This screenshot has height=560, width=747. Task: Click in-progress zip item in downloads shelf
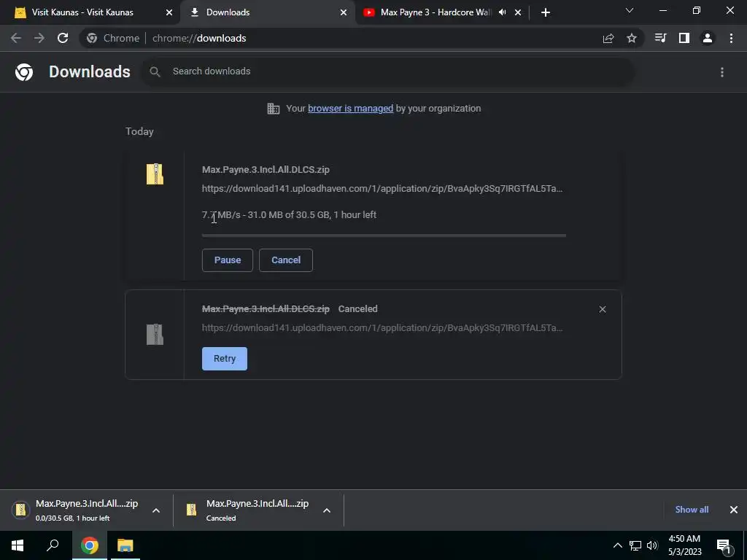point(86,510)
